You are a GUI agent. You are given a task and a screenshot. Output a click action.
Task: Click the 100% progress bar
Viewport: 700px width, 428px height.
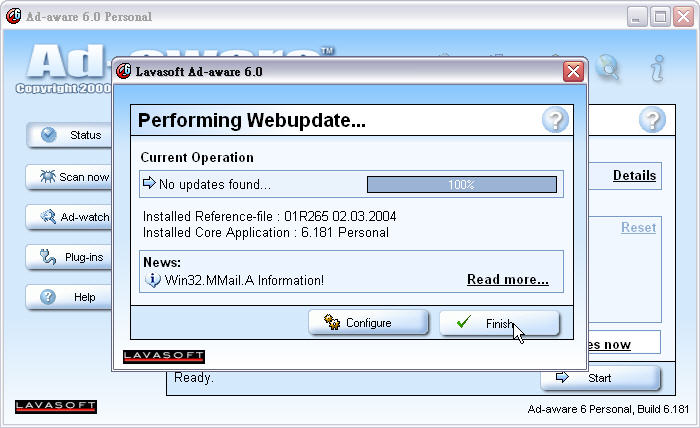462,184
